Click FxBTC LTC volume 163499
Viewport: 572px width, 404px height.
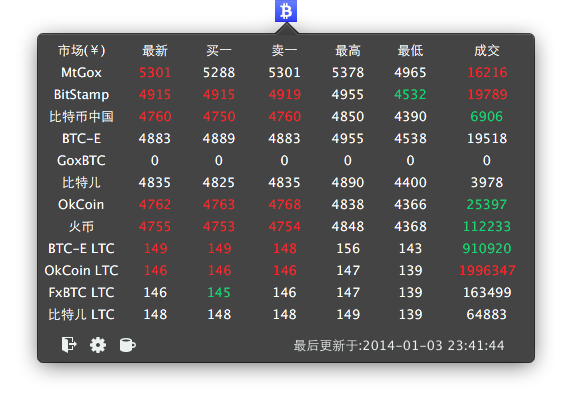487,292
